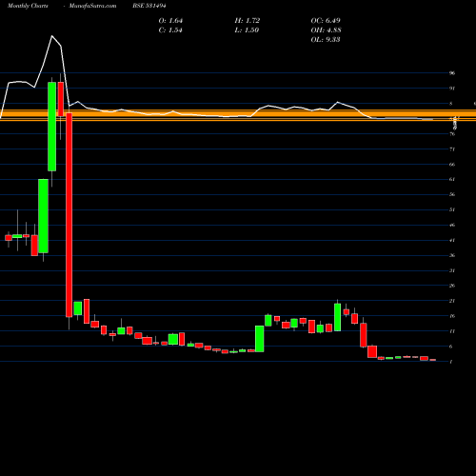Click the BSE 531494 stock code
Viewport: 476px width, 476px height.
click(x=149, y=6)
